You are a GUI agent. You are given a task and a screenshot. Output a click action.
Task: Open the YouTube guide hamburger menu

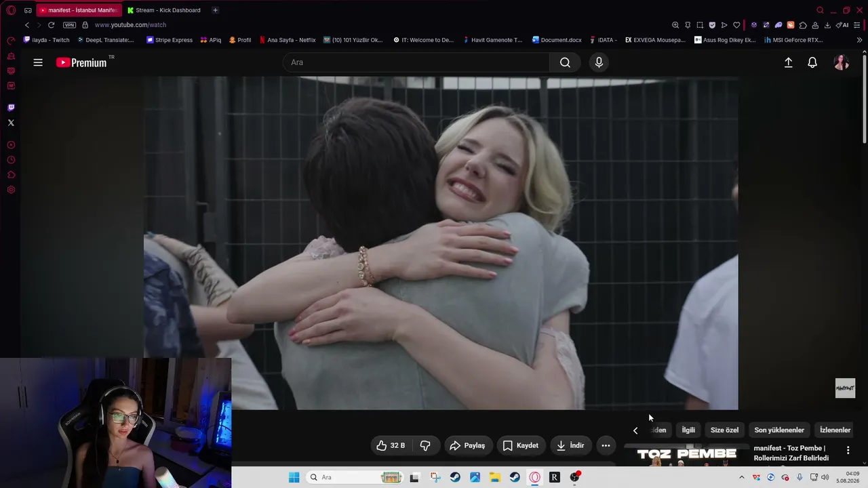(x=38, y=62)
